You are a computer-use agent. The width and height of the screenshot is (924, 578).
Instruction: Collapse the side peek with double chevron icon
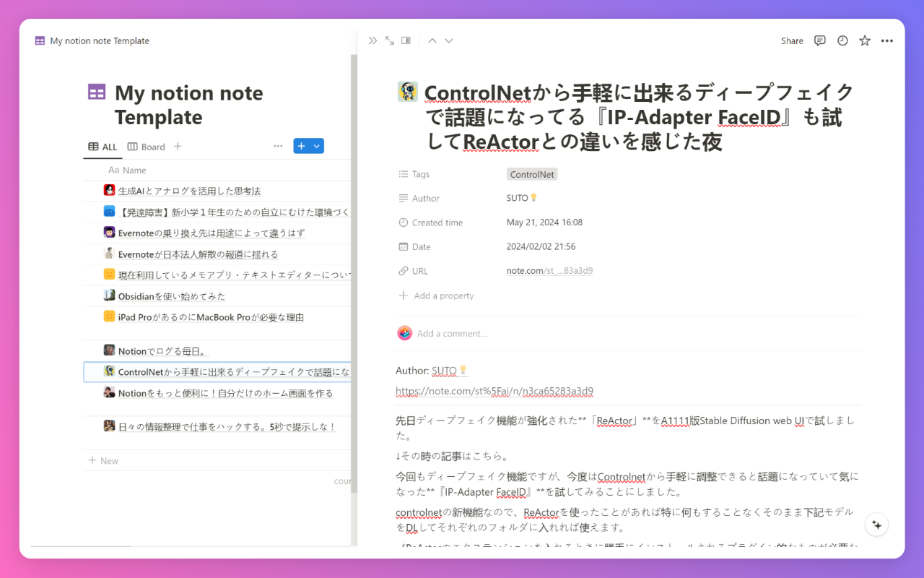[x=372, y=40]
